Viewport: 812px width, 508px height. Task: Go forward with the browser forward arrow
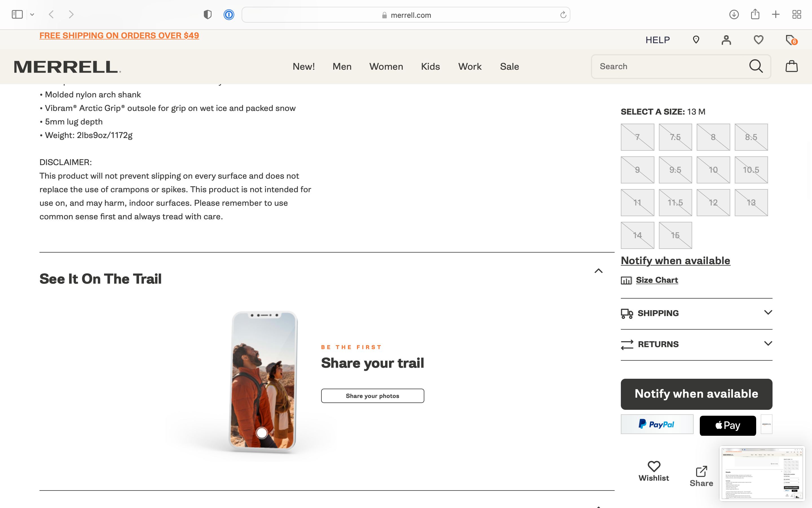[71, 14]
